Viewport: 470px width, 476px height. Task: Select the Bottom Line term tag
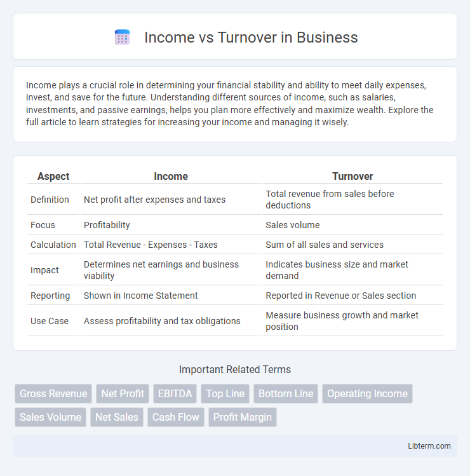286,394
